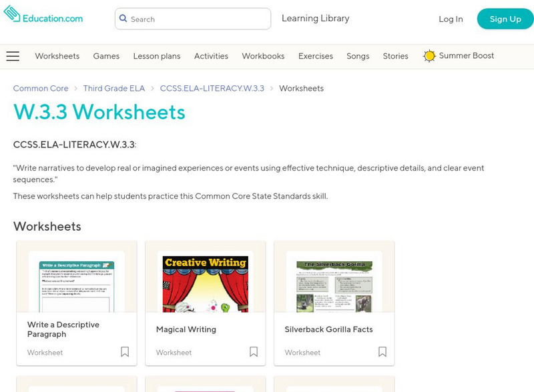This screenshot has width=534, height=392.
Task: Open the Stories navigation item
Action: tap(395, 56)
